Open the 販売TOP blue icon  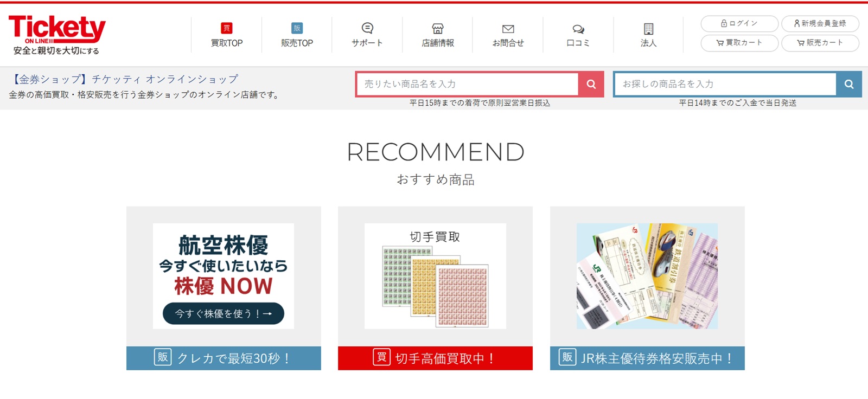pyautogui.click(x=297, y=28)
